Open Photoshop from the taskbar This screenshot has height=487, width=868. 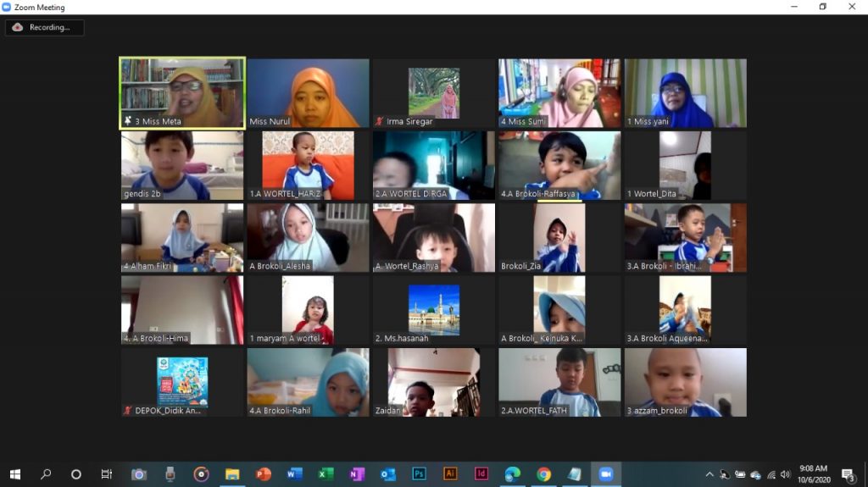pos(419,474)
